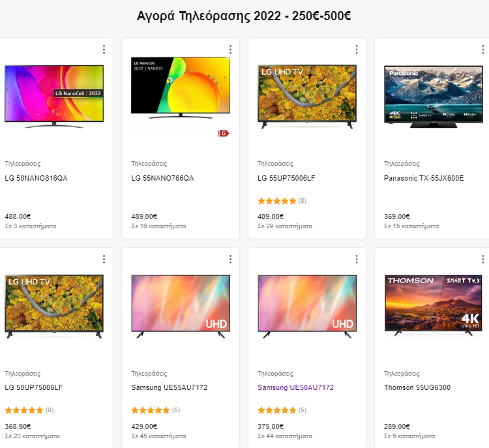Click the 368,90€ price

[x=18, y=426]
